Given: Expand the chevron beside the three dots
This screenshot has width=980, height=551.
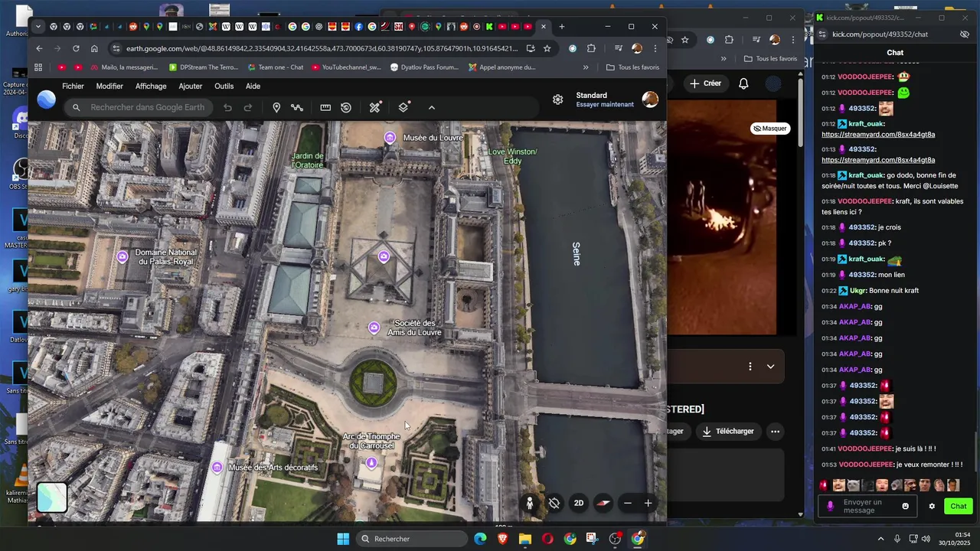Looking at the screenshot, I should (x=770, y=367).
